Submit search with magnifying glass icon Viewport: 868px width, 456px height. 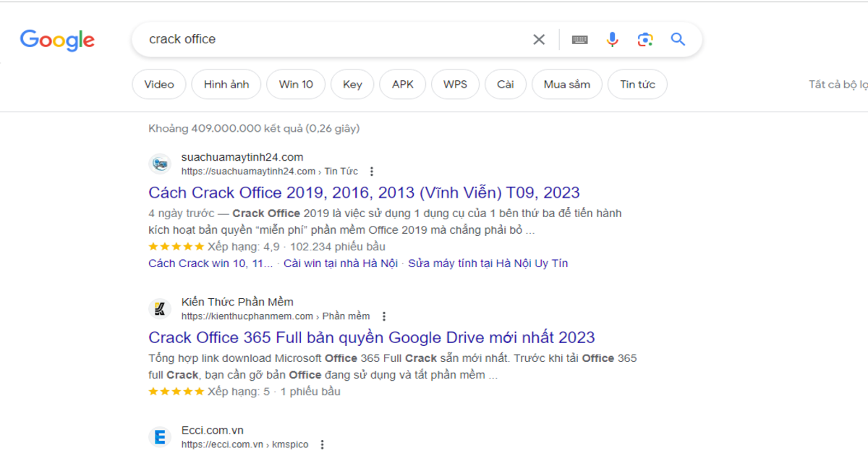click(x=678, y=39)
